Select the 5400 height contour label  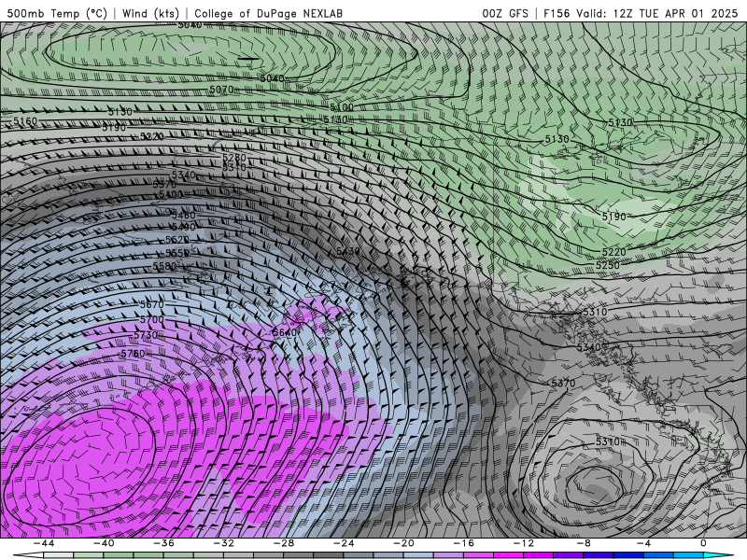(171, 194)
